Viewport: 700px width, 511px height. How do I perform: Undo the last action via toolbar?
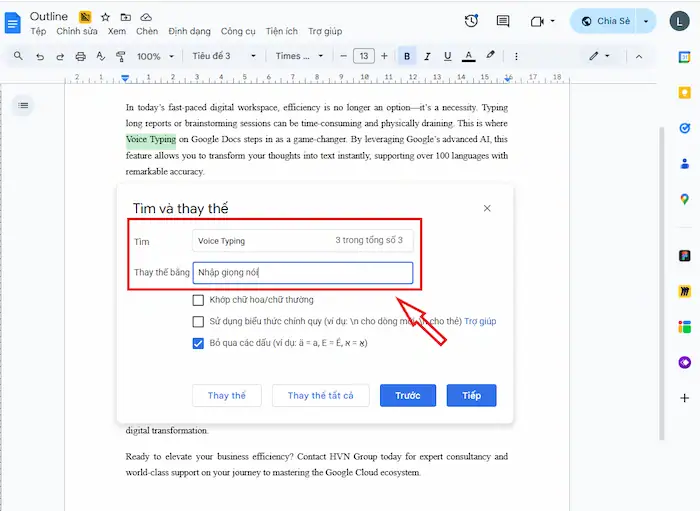tap(40, 56)
